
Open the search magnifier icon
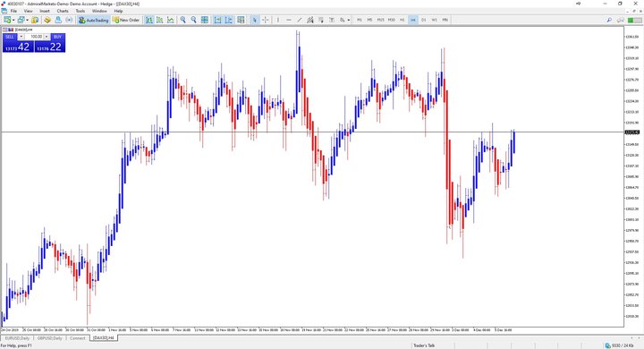tap(609, 20)
